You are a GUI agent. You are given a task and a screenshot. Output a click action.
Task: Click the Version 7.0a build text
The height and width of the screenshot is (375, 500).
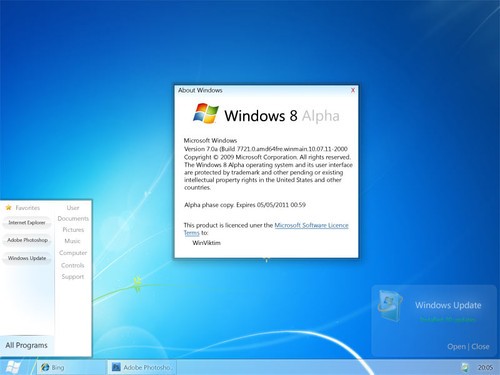coord(266,149)
